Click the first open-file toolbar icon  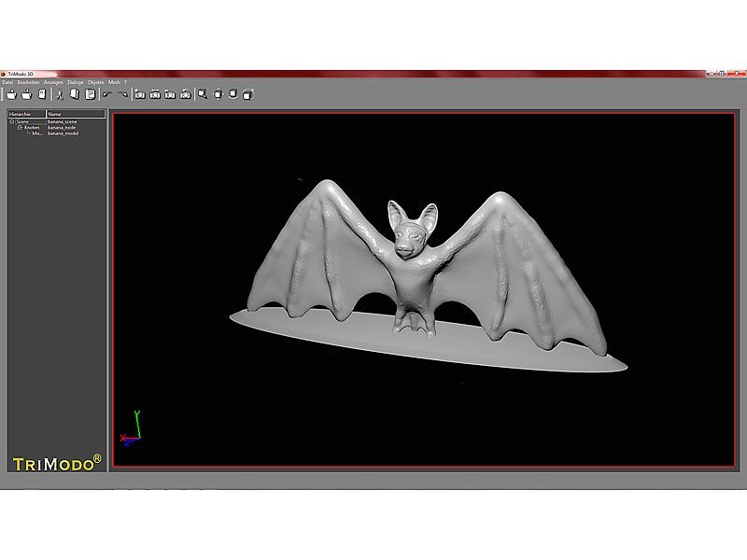11,94
